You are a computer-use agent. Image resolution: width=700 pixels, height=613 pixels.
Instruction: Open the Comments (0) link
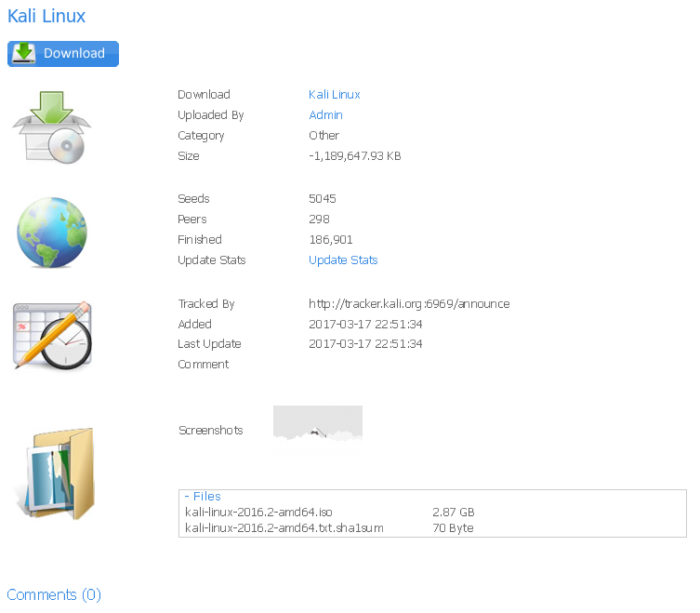(x=54, y=594)
